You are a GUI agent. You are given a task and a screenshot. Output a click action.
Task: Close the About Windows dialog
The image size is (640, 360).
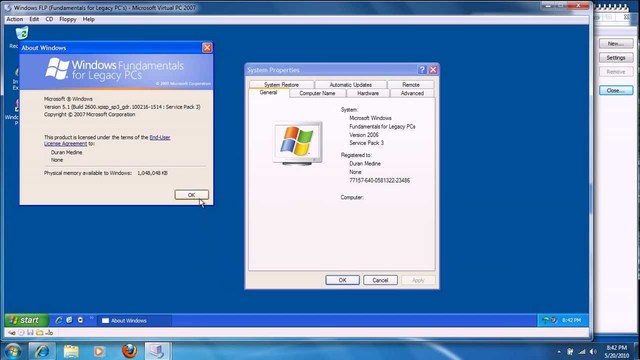pos(207,48)
